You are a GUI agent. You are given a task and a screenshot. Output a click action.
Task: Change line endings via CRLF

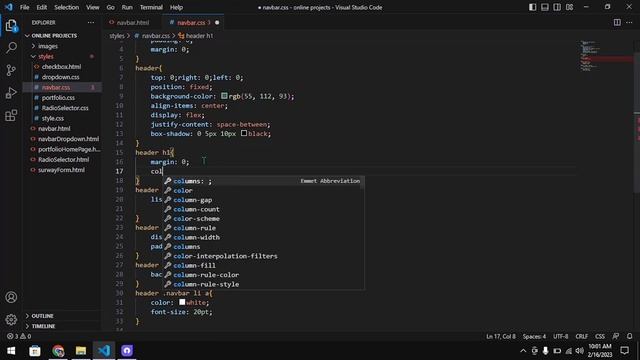[582, 336]
